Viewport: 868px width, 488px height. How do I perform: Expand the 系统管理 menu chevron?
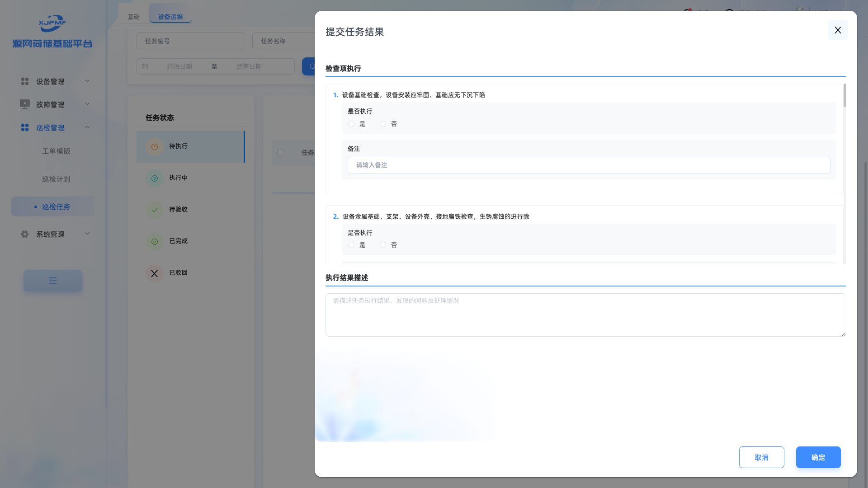click(87, 234)
